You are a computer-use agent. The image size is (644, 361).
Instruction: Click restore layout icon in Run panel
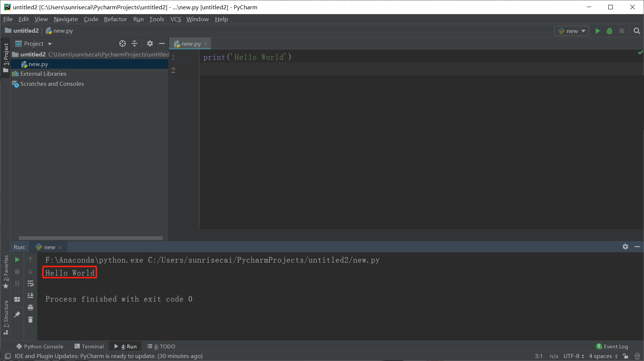point(17,299)
